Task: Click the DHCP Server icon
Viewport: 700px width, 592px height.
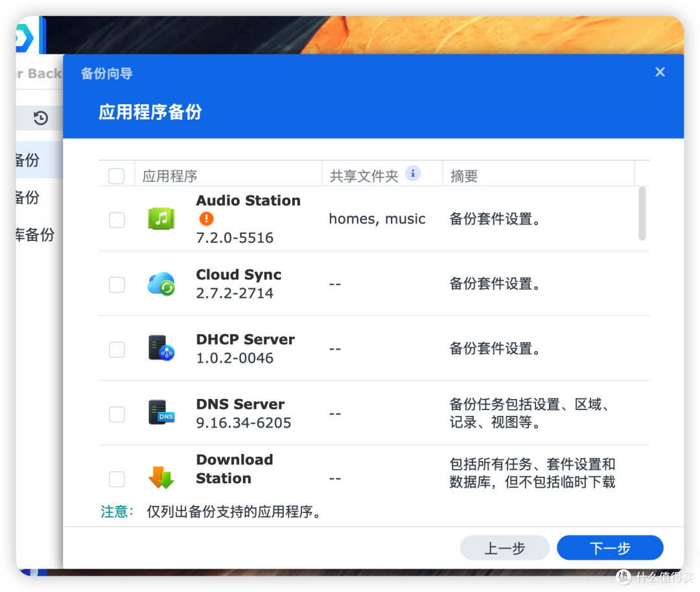Action: pos(161,348)
